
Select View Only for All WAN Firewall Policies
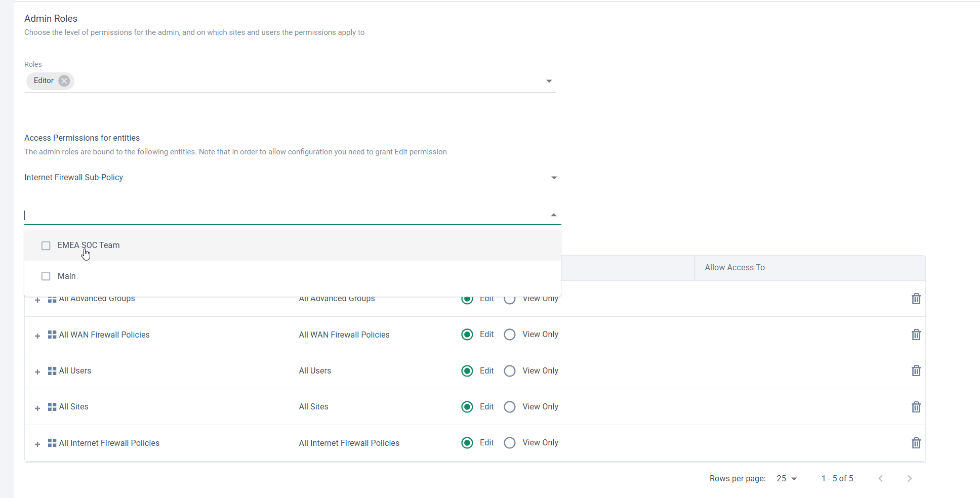510,335
